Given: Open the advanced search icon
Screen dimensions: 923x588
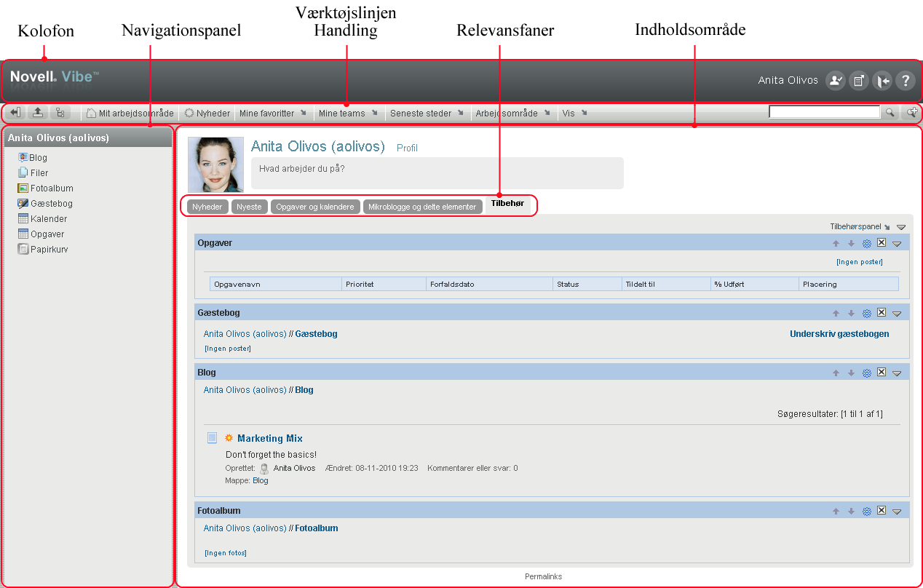Looking at the screenshot, I should coord(912,113).
